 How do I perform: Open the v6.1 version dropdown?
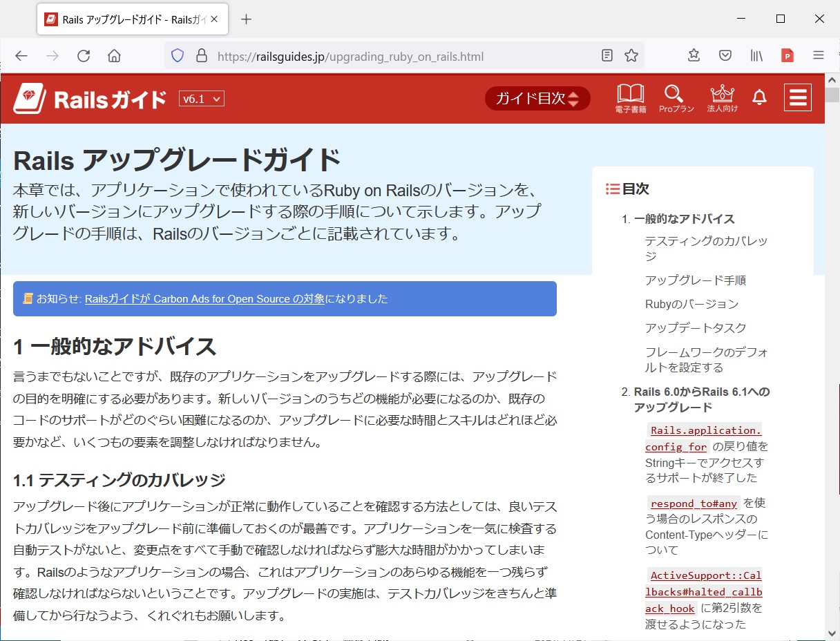(x=202, y=99)
